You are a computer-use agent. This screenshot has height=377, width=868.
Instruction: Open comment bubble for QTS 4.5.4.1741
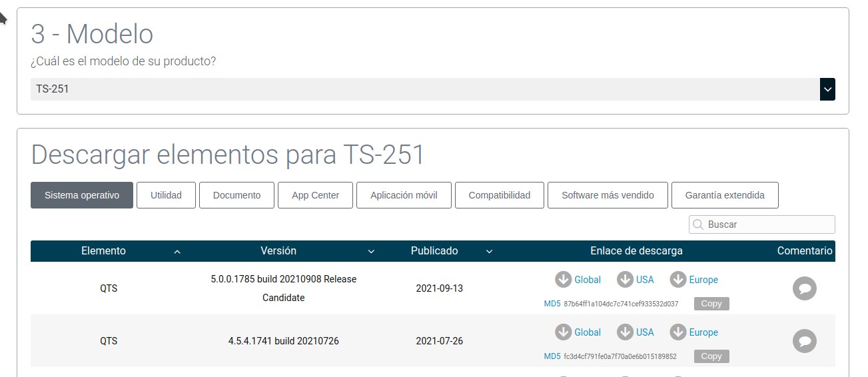(x=804, y=341)
